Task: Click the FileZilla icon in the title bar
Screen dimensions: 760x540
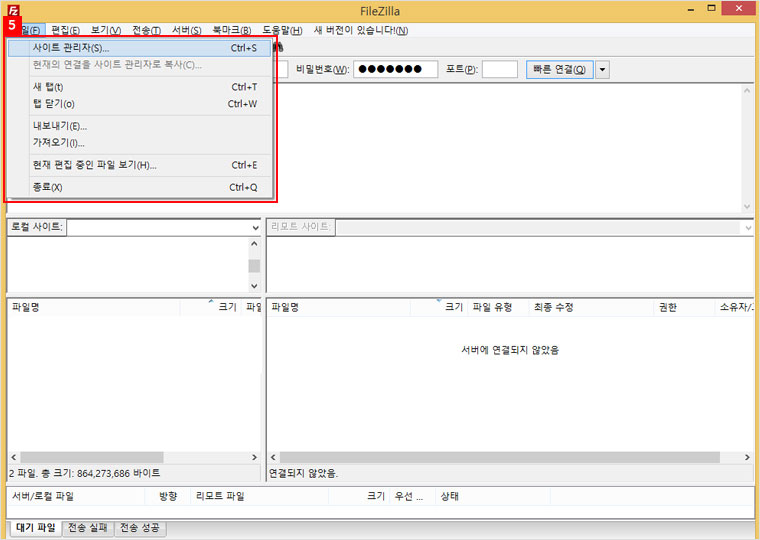Action: click(x=12, y=10)
